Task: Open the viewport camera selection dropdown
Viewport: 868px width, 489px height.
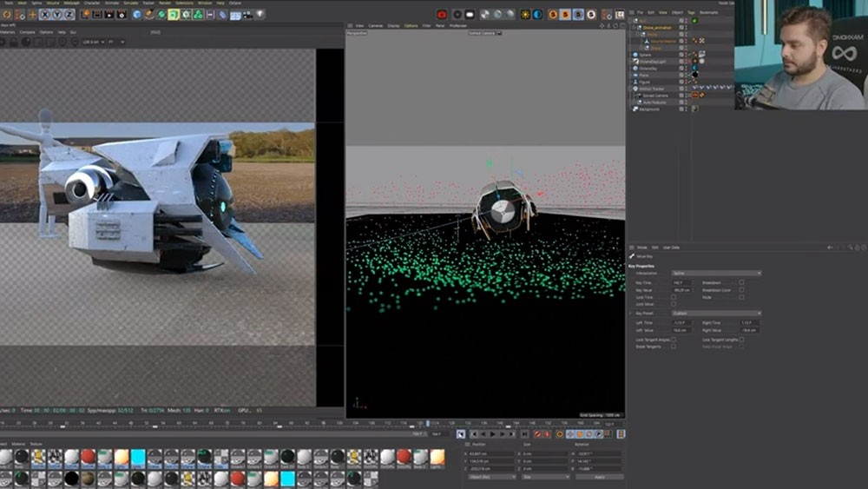Action: point(486,33)
